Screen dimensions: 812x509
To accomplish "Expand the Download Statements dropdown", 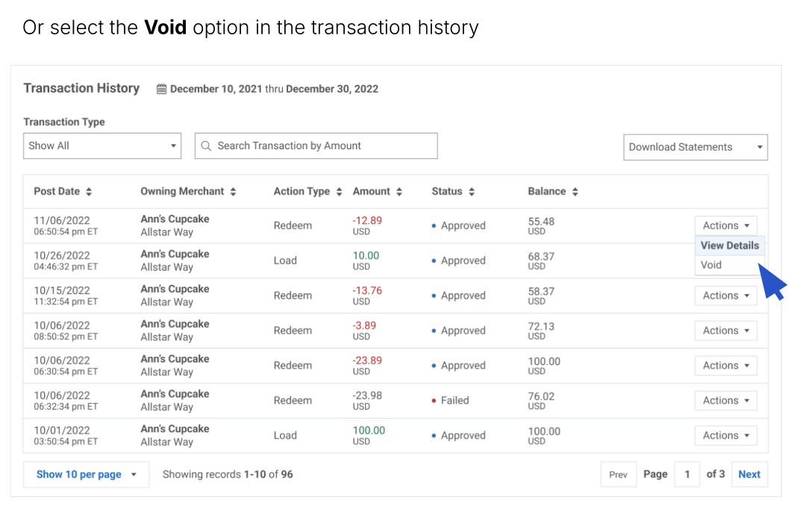I will point(695,147).
